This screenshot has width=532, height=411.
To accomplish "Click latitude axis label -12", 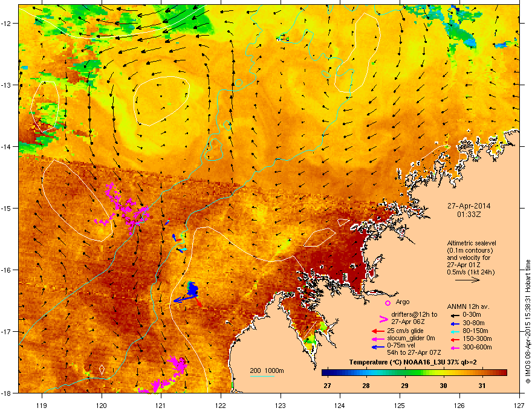I will pyautogui.click(x=6, y=23).
